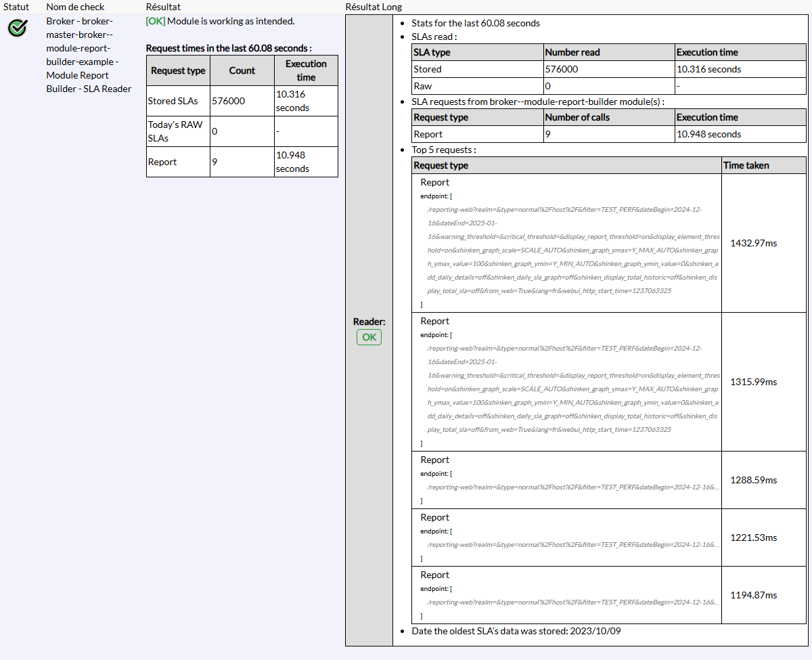Select the Résultat Long column header
The image size is (812, 660).
coord(374,7)
